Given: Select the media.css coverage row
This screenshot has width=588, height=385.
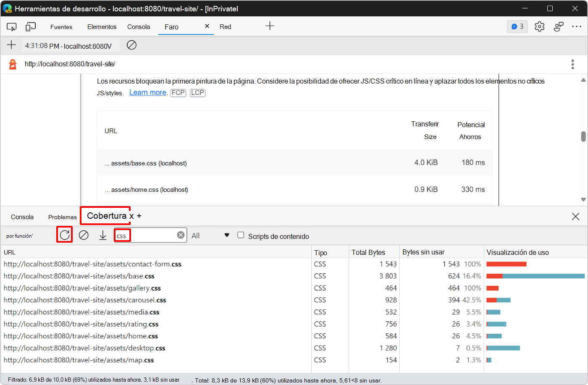Looking at the screenshot, I should coord(294,312).
